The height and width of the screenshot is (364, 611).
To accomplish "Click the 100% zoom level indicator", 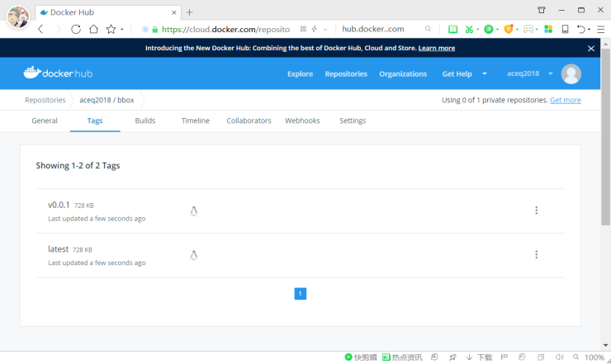I will tap(594, 357).
